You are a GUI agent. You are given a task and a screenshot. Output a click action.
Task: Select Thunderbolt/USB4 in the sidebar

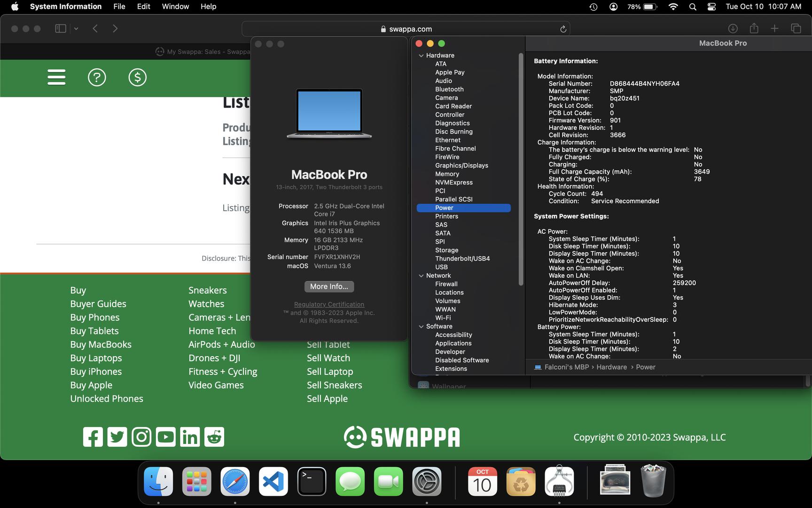pos(462,259)
